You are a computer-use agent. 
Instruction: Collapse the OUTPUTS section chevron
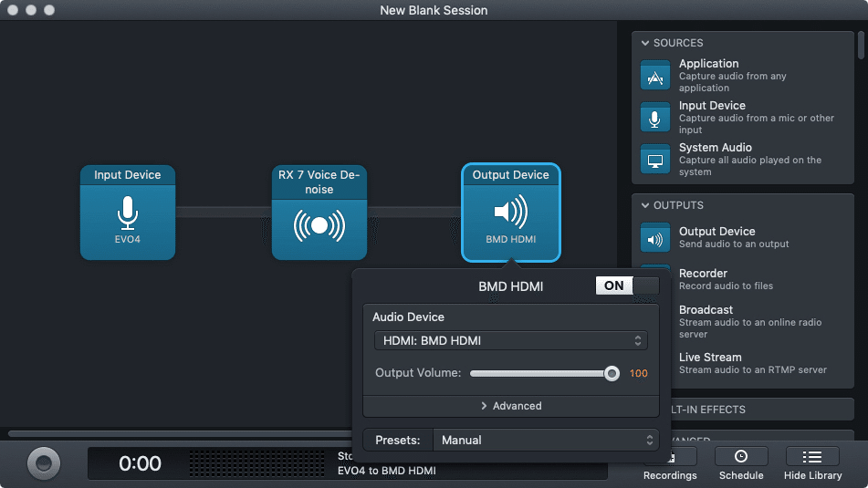pyautogui.click(x=645, y=205)
